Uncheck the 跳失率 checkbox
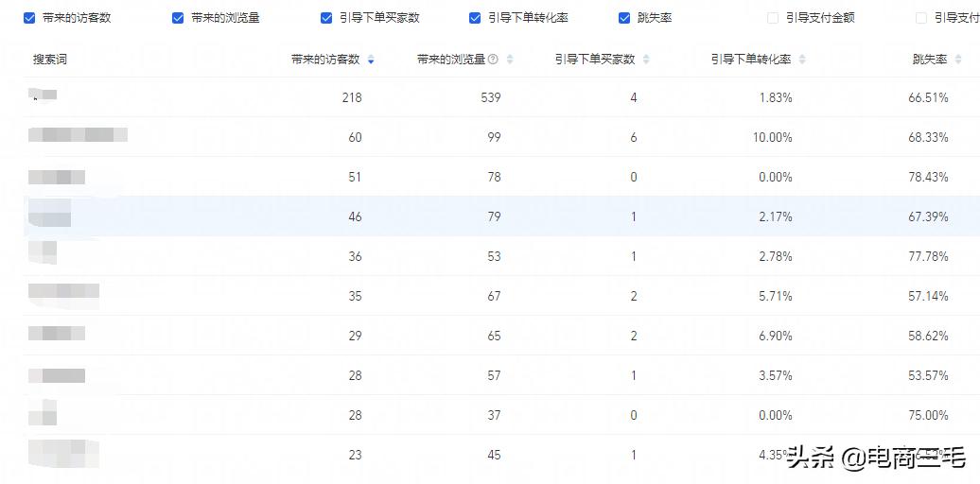The width and height of the screenshot is (980, 484). pyautogui.click(x=624, y=18)
